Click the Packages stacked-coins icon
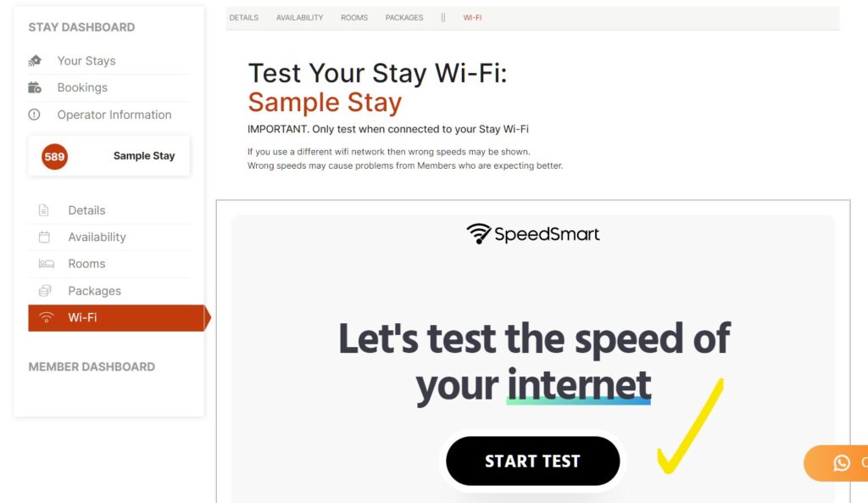The height and width of the screenshot is (503, 868). (45, 290)
